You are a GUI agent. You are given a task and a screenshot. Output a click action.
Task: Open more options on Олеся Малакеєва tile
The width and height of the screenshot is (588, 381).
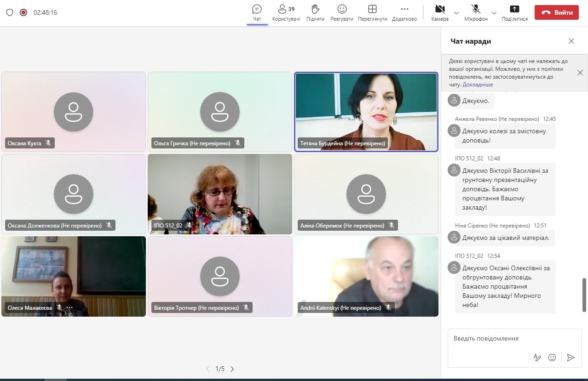click(x=70, y=307)
